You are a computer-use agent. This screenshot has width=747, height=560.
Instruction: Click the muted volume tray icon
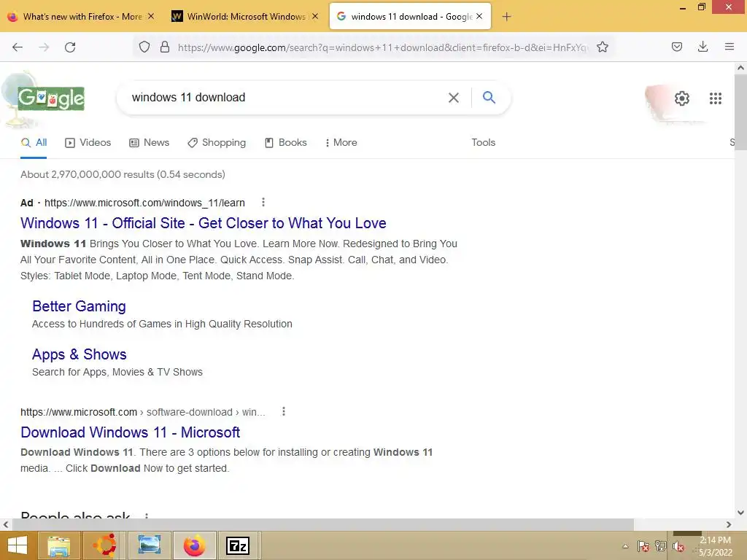coord(678,546)
